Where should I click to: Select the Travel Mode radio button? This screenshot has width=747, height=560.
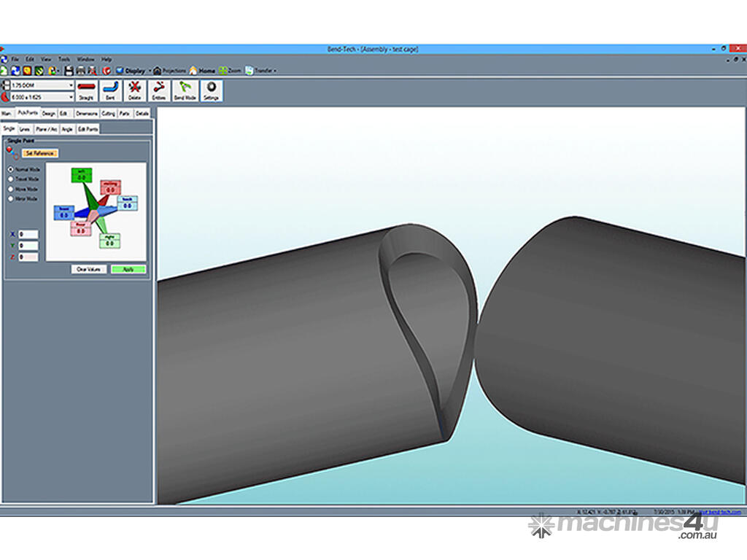(10, 179)
